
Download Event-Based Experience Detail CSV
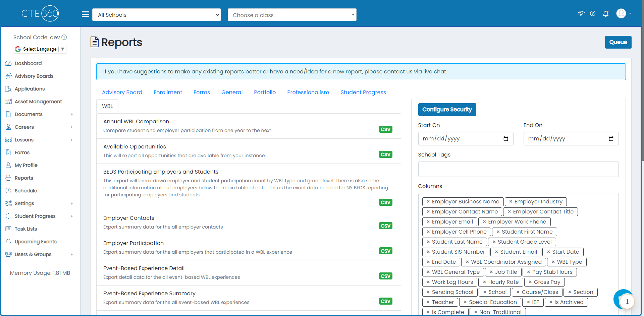tap(385, 276)
